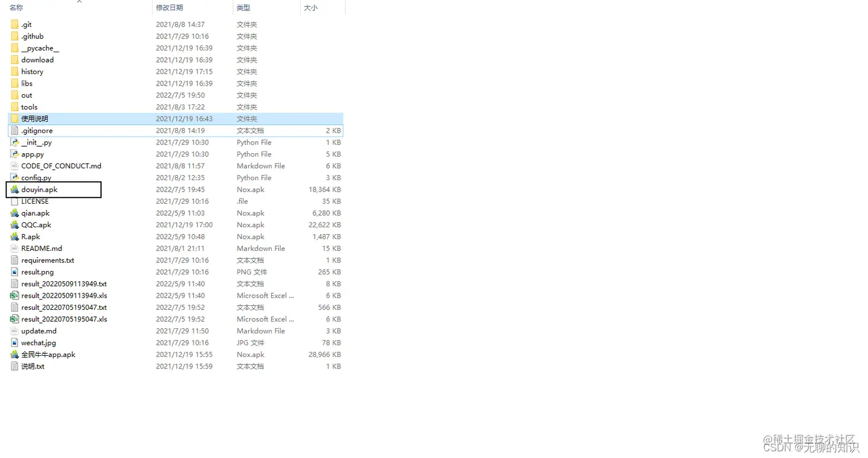Click the 全民牛牛app.apk Nox icon
Screen dimensions: 868x458
15,354
